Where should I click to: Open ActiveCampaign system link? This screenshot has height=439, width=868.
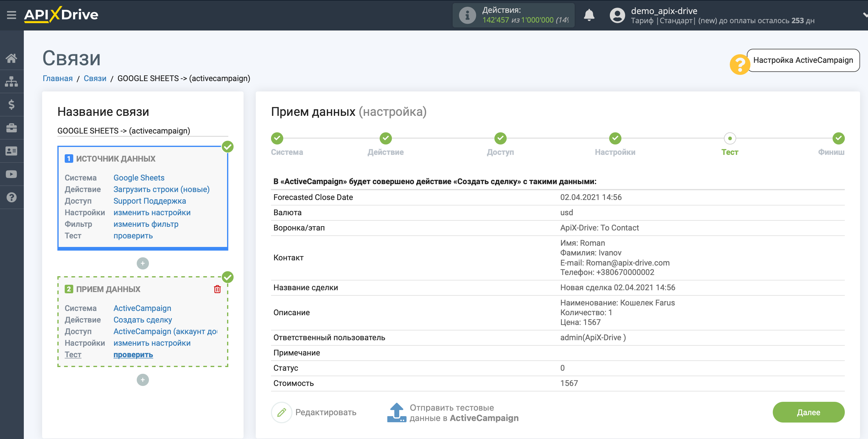coord(142,309)
